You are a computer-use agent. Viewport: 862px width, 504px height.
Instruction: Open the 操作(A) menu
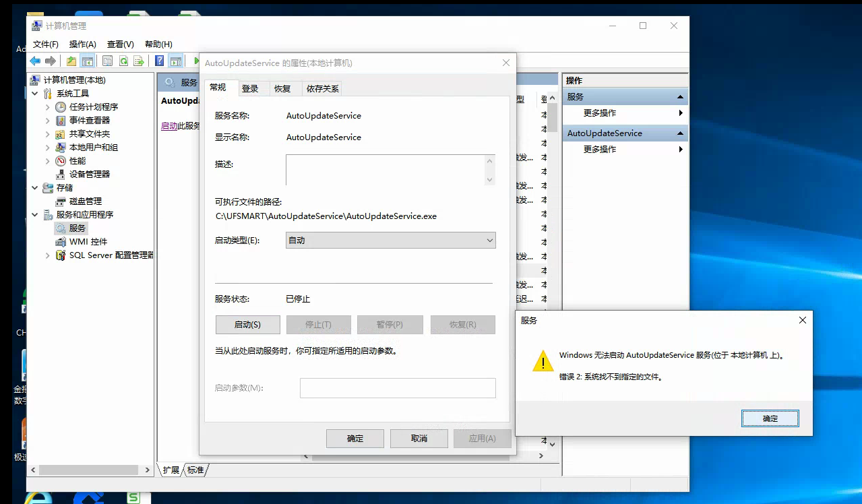pyautogui.click(x=83, y=44)
